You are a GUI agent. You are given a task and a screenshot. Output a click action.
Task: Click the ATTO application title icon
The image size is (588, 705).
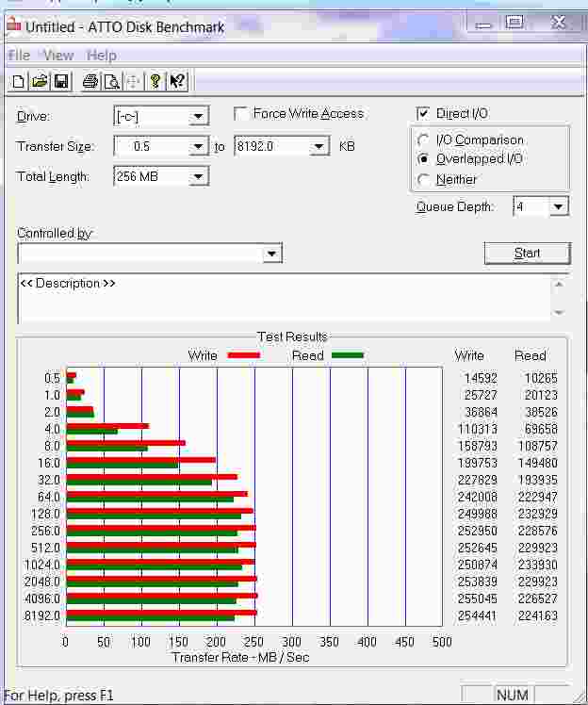tap(13, 25)
